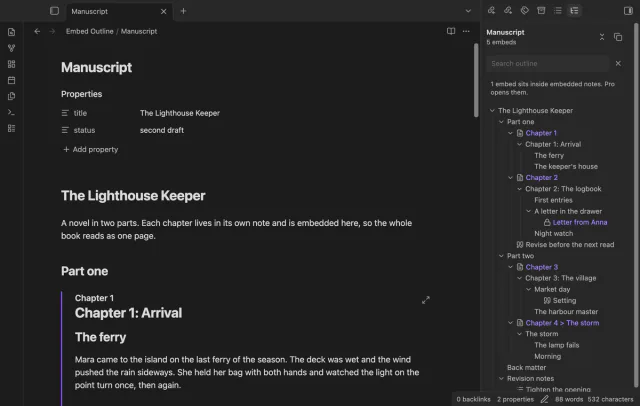Click the templates copy-files icon in ribbon
Screen dimensions: 640x406
pos(11,96)
